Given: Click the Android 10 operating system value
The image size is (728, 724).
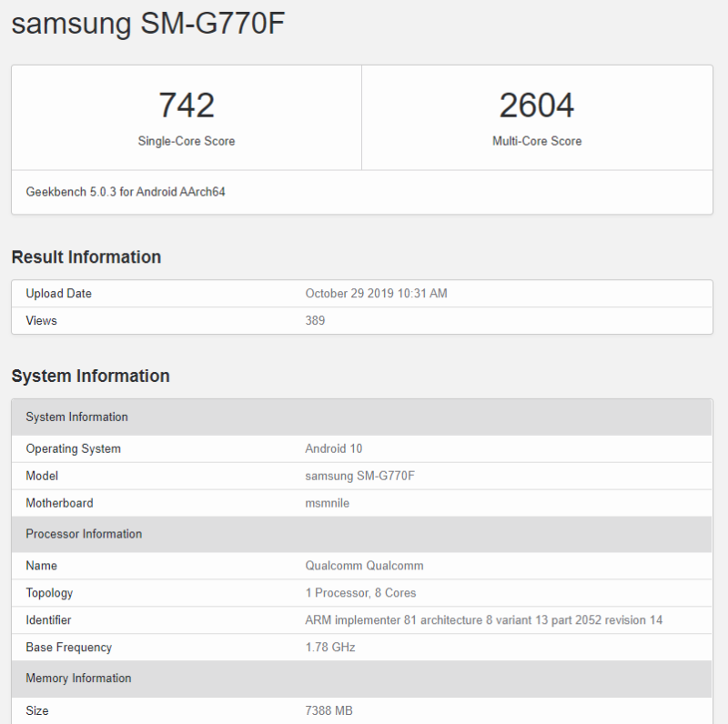Looking at the screenshot, I should point(334,448).
